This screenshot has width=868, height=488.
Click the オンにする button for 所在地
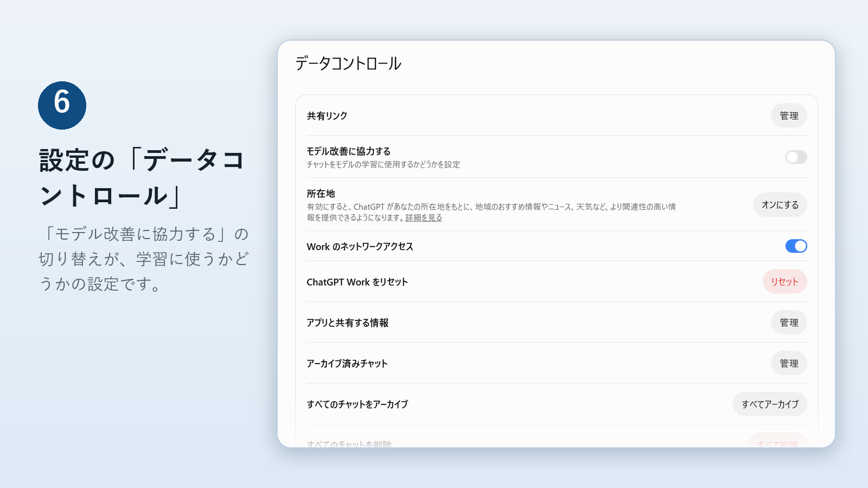click(780, 205)
